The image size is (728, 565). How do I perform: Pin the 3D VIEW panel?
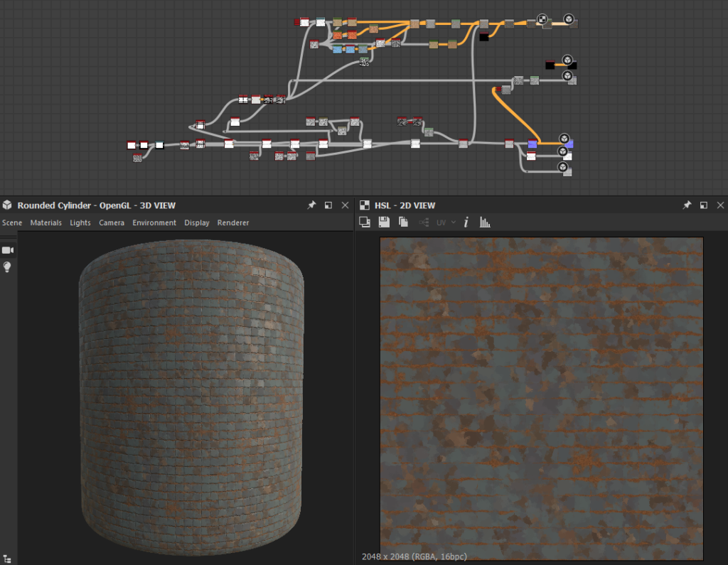311,205
